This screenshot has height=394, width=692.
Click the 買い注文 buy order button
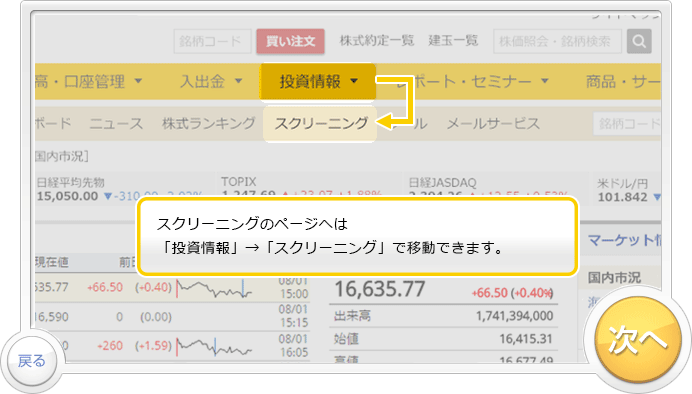point(290,41)
